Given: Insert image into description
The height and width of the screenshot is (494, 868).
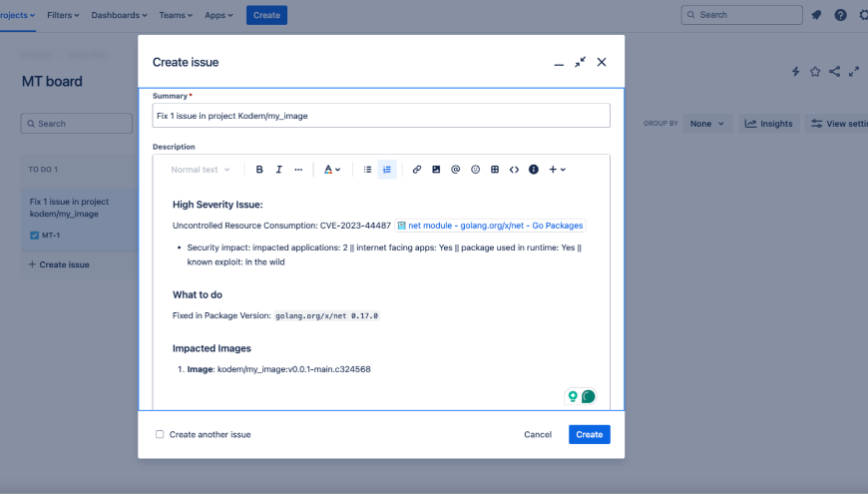Looking at the screenshot, I should click(436, 170).
